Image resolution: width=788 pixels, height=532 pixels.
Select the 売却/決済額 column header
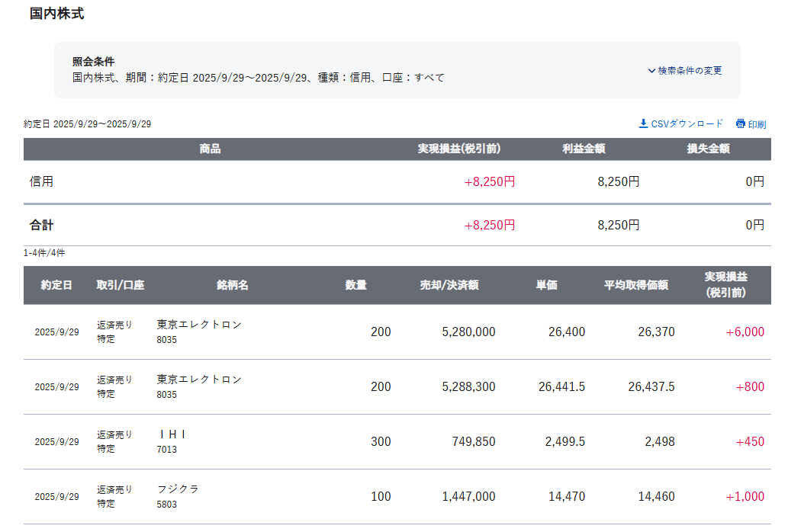449,285
